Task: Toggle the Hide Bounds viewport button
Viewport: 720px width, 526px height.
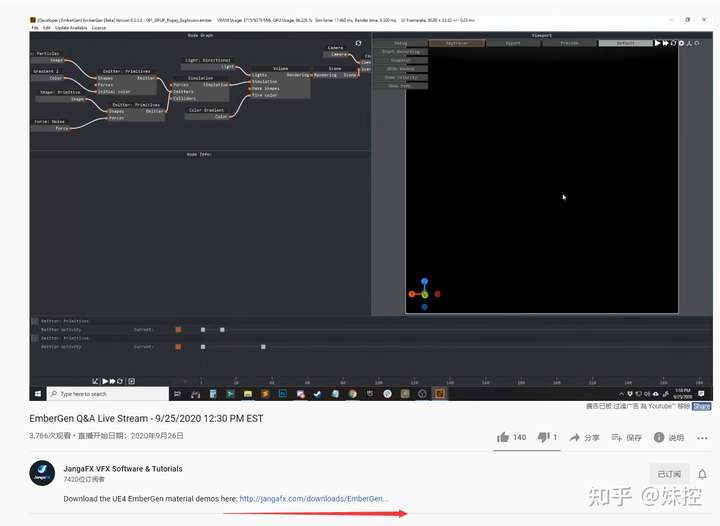Action: click(x=401, y=69)
